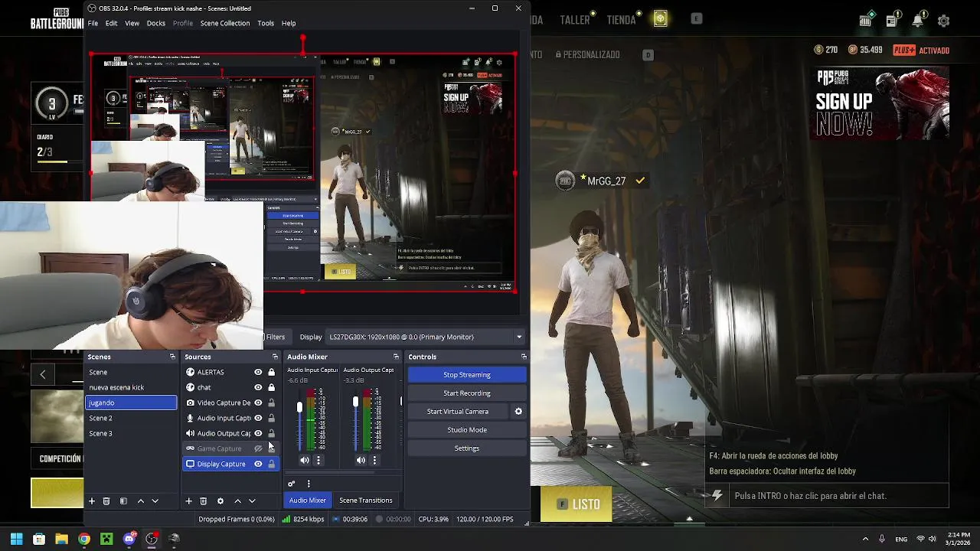This screenshot has height=551, width=980.
Task: Open File menu in OBS
Action: 93,23
